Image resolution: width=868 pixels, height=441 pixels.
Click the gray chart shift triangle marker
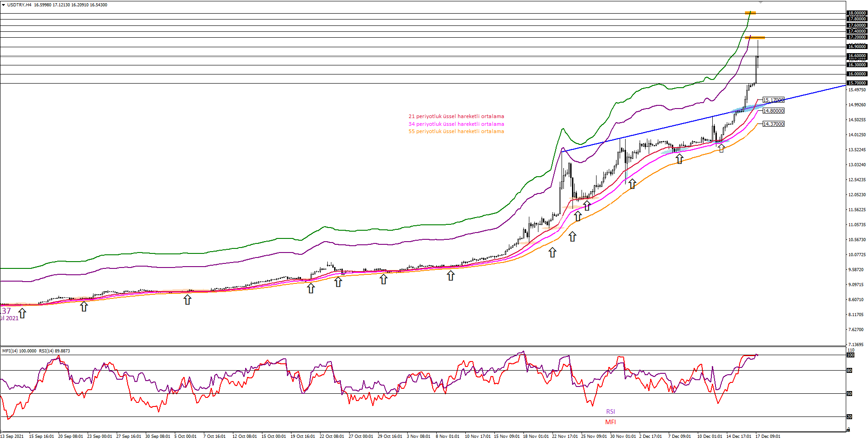coord(761,2)
